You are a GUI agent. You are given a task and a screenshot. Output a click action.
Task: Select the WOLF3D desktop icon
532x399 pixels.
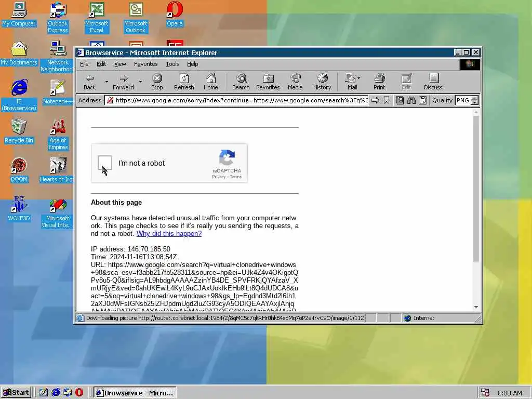[x=19, y=209]
